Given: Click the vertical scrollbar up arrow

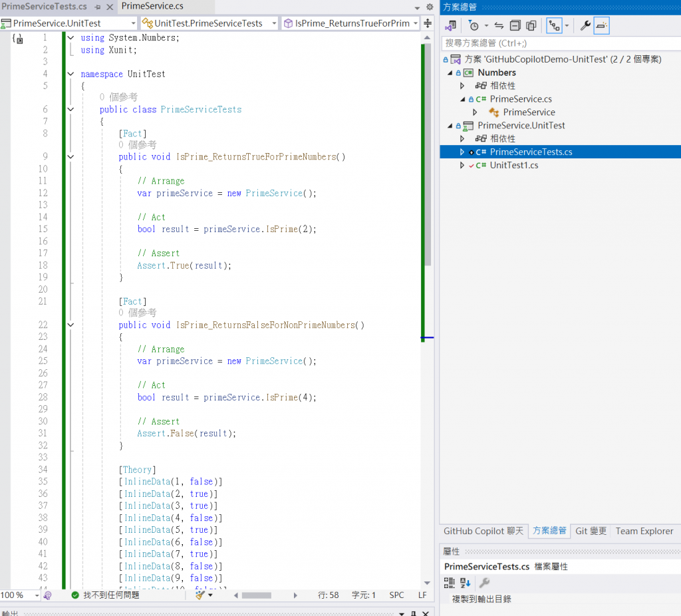Looking at the screenshot, I should point(428,38).
